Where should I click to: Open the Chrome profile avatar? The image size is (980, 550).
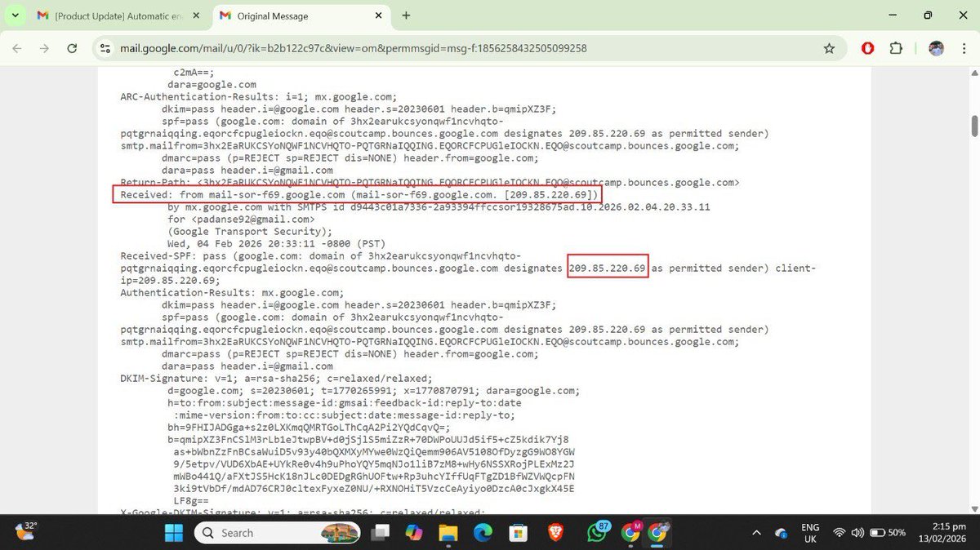tap(936, 49)
